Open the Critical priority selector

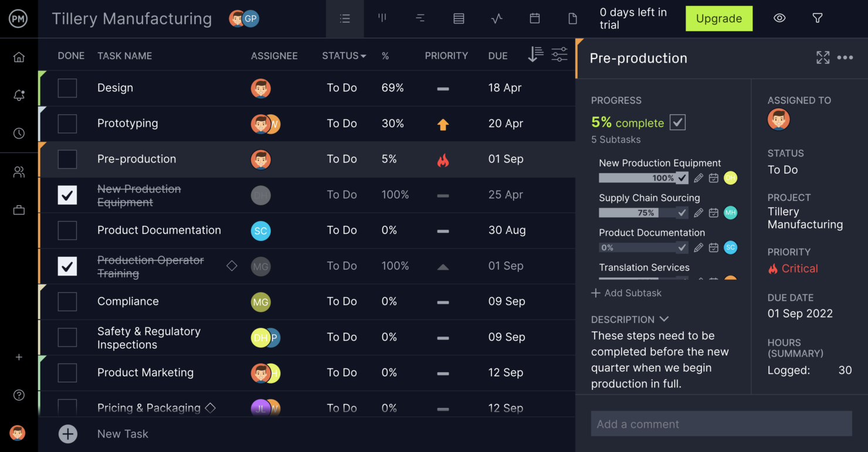pos(793,269)
